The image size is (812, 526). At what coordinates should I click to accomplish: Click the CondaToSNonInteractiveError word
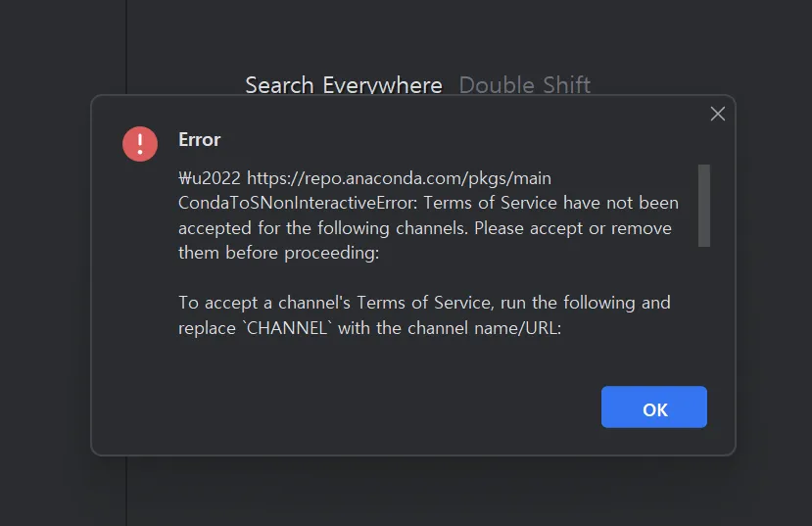pyautogui.click(x=297, y=203)
